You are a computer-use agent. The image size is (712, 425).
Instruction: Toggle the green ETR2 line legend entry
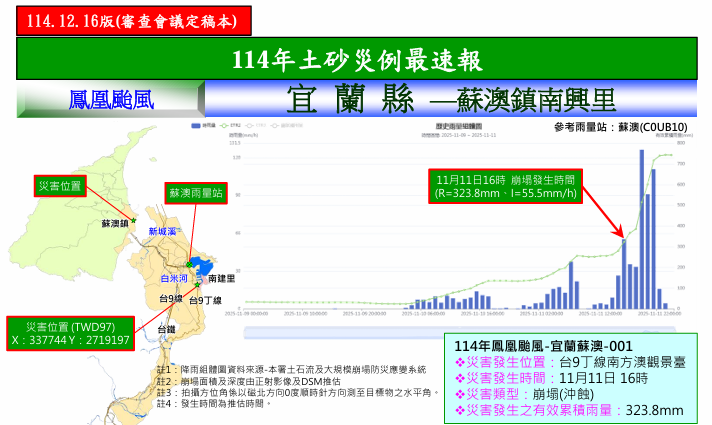(x=230, y=126)
